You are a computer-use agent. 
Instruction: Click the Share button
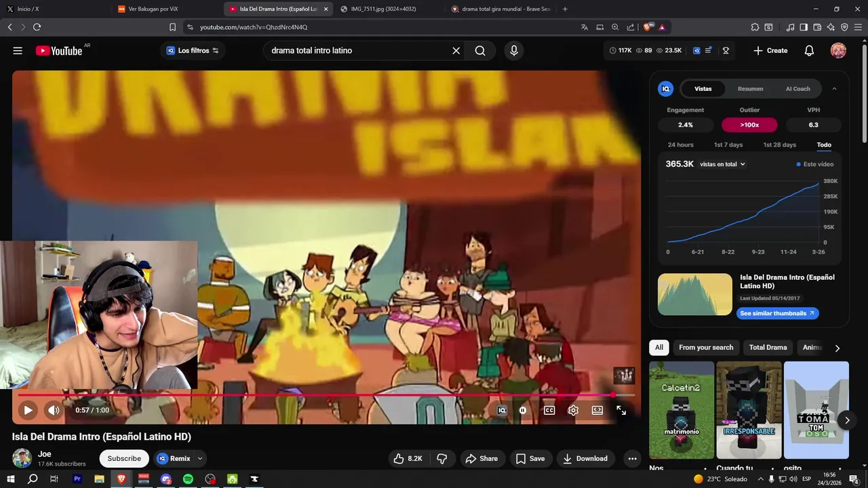tap(481, 459)
